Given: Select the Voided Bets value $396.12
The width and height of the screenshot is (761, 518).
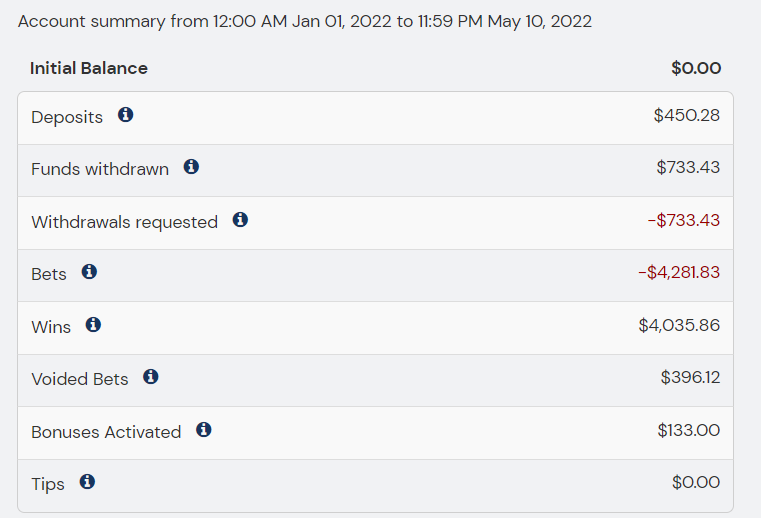Looking at the screenshot, I should coord(690,377).
